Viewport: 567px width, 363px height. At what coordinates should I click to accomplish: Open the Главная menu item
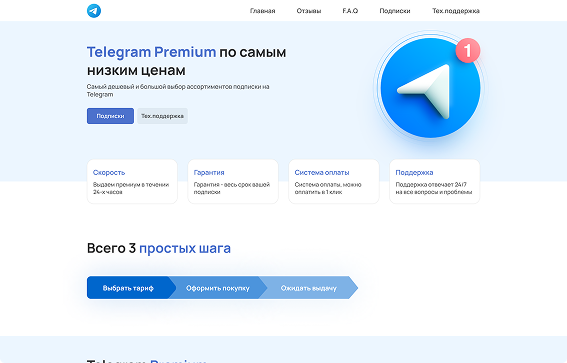[x=263, y=11]
